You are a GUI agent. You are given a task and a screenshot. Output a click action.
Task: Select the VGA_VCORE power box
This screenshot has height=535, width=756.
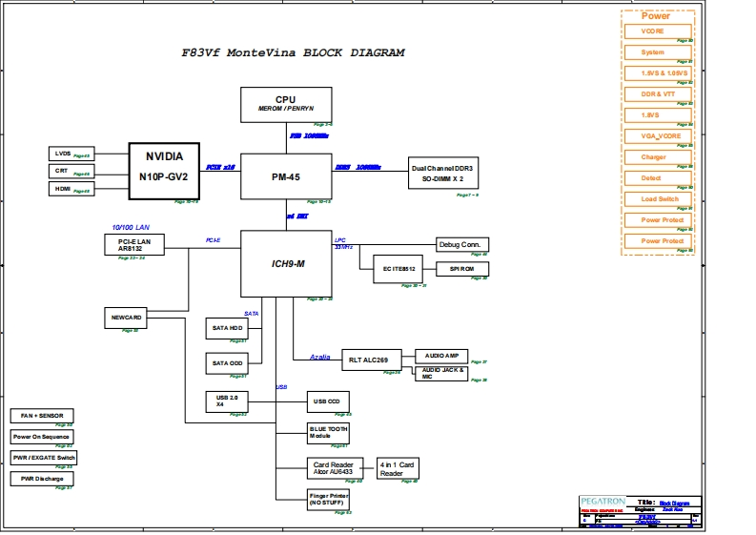click(x=653, y=136)
